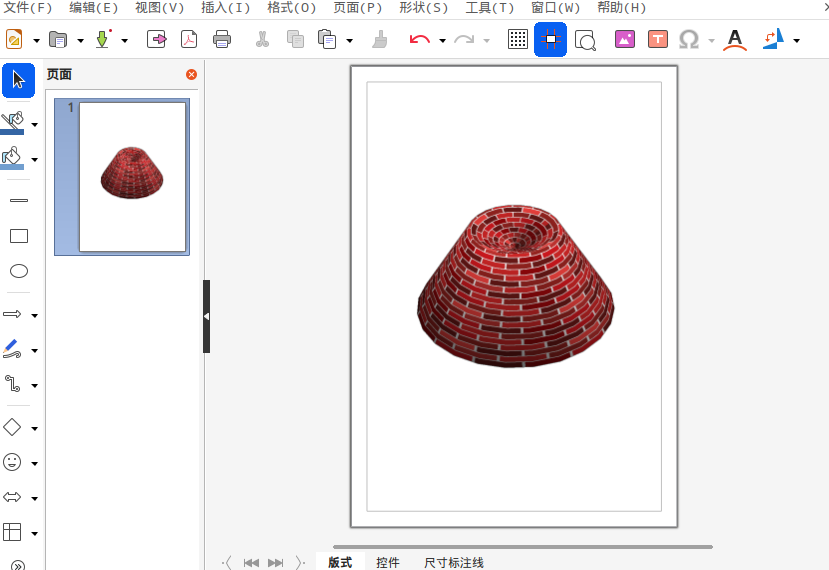This screenshot has width=829, height=570.
Task: Expand the symbol shapes smiley dropdown
Action: click(35, 464)
